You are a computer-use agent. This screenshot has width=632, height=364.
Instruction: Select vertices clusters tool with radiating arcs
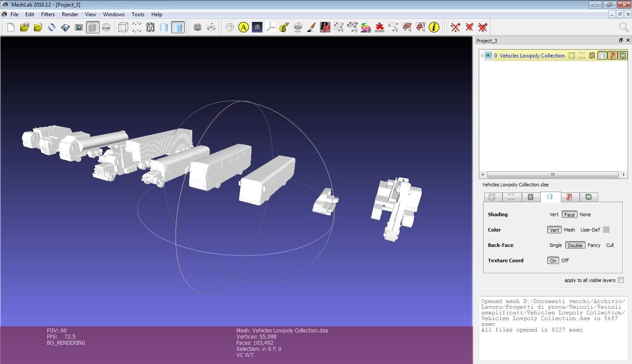pyautogui.click(x=339, y=27)
